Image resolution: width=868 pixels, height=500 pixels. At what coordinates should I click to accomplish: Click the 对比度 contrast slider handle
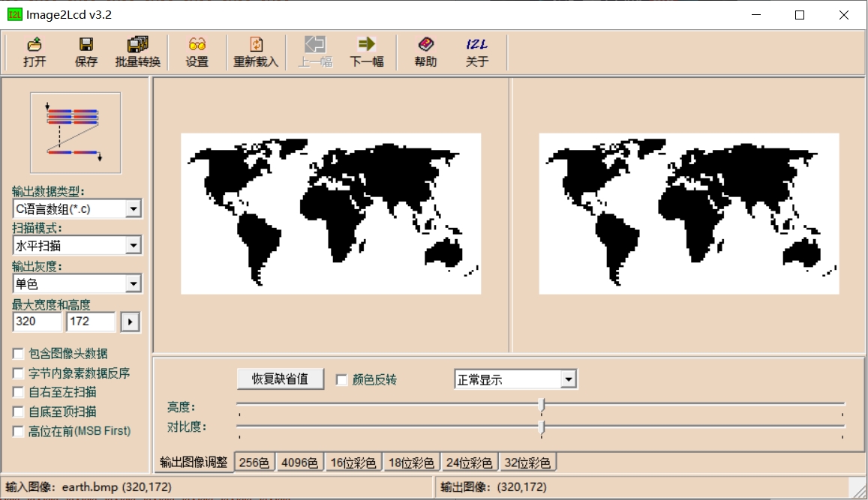pyautogui.click(x=542, y=427)
